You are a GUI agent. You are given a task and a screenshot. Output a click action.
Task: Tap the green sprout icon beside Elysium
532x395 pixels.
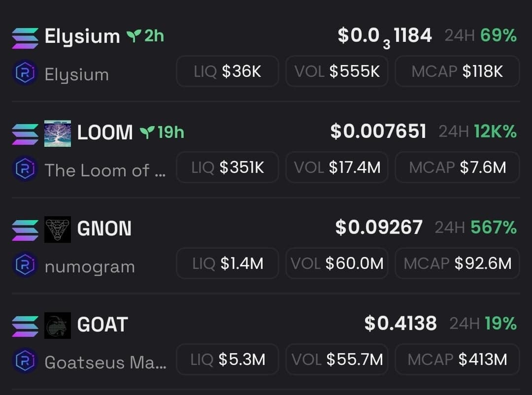coord(133,36)
